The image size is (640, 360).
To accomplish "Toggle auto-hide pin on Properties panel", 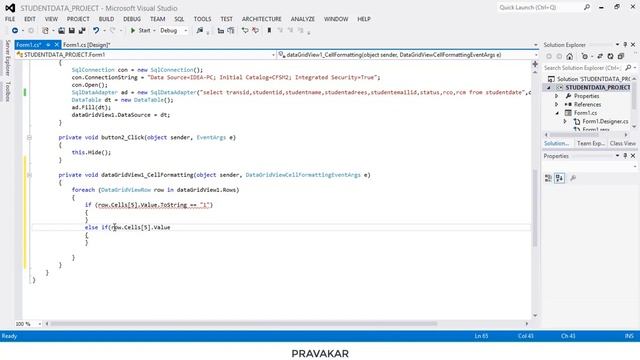I will [x=625, y=156].
